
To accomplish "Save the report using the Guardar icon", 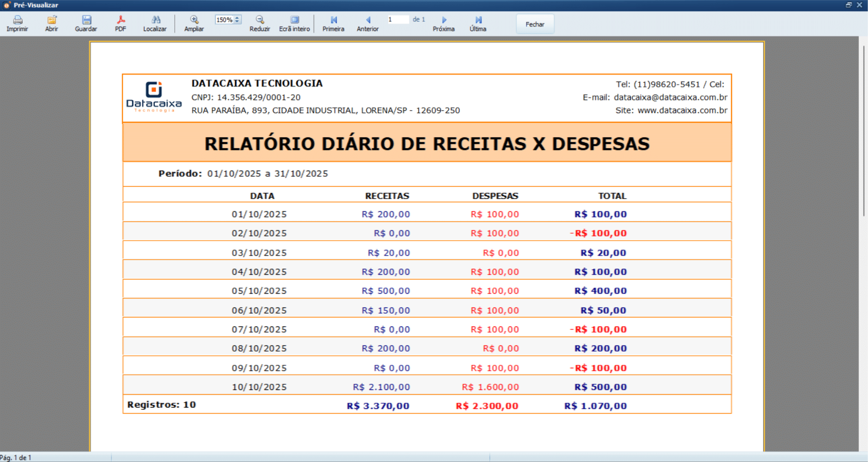I will click(x=86, y=23).
